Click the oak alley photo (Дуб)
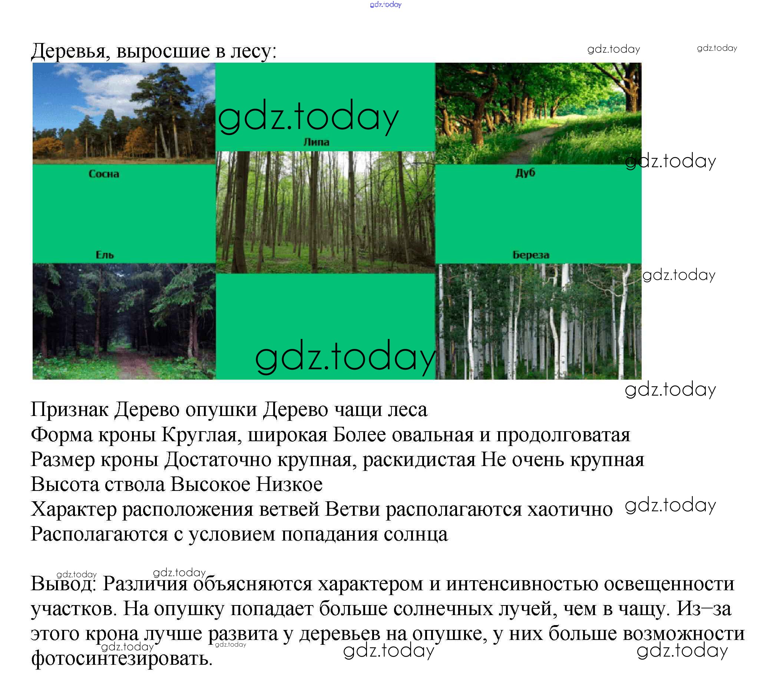 click(538, 113)
